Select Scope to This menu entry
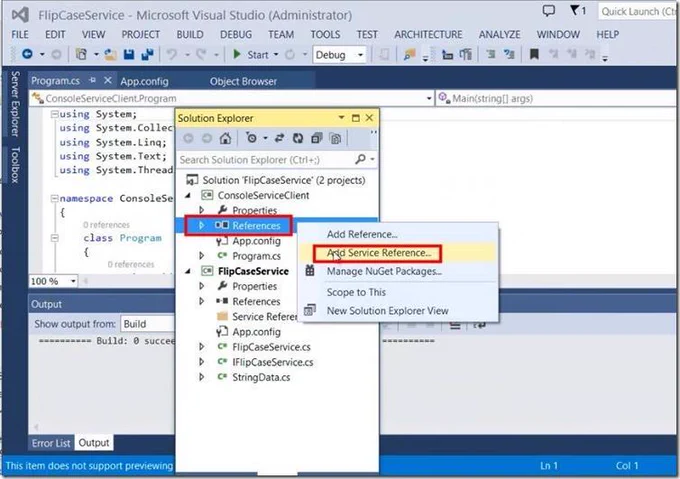Screen dimensions: 680x479 [356, 292]
